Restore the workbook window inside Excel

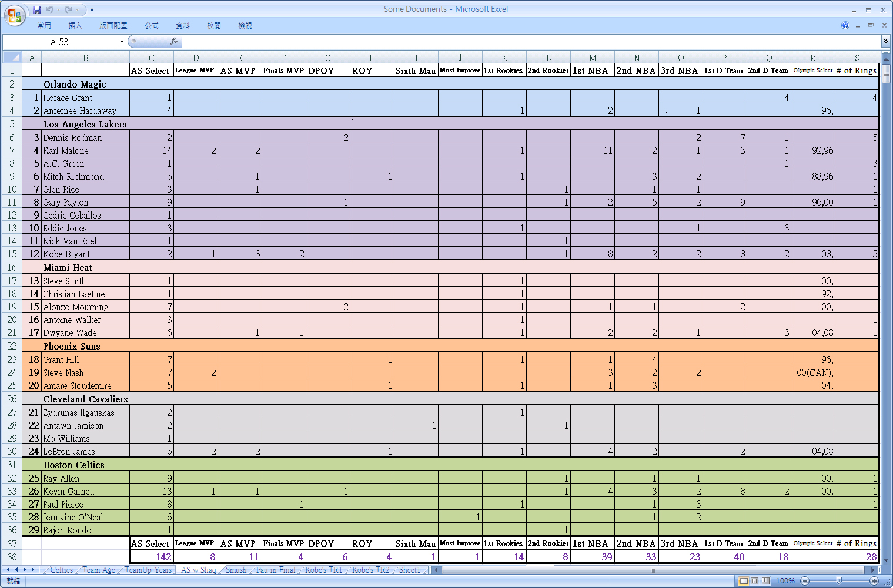click(x=871, y=25)
